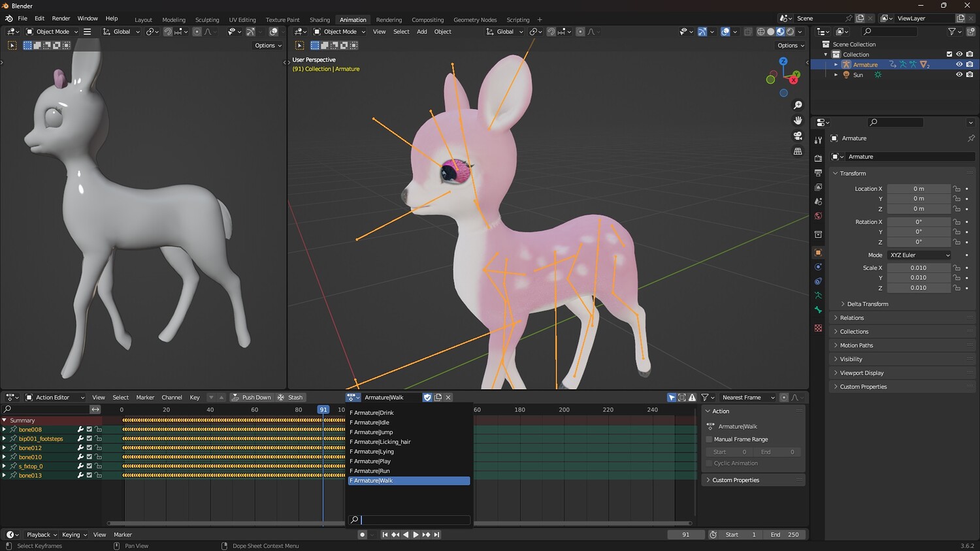This screenshot has width=980, height=551.
Task: Expand the Delta Transform subpanel
Action: click(x=867, y=304)
